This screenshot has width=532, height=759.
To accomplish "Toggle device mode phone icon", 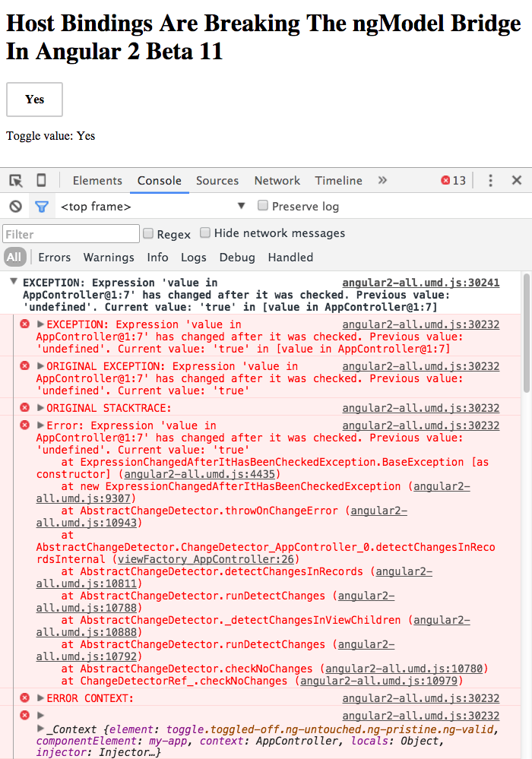I will (x=42, y=180).
